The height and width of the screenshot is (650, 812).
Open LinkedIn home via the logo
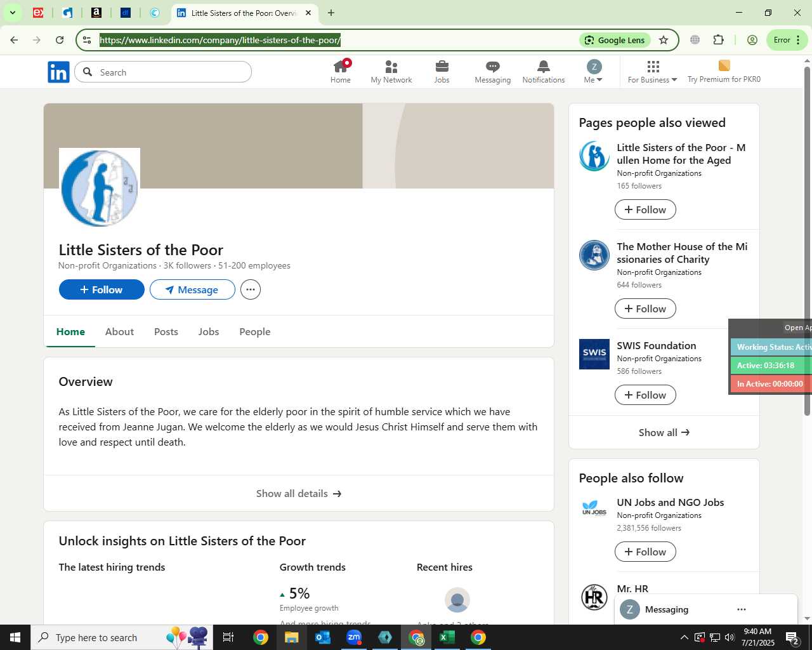(58, 72)
